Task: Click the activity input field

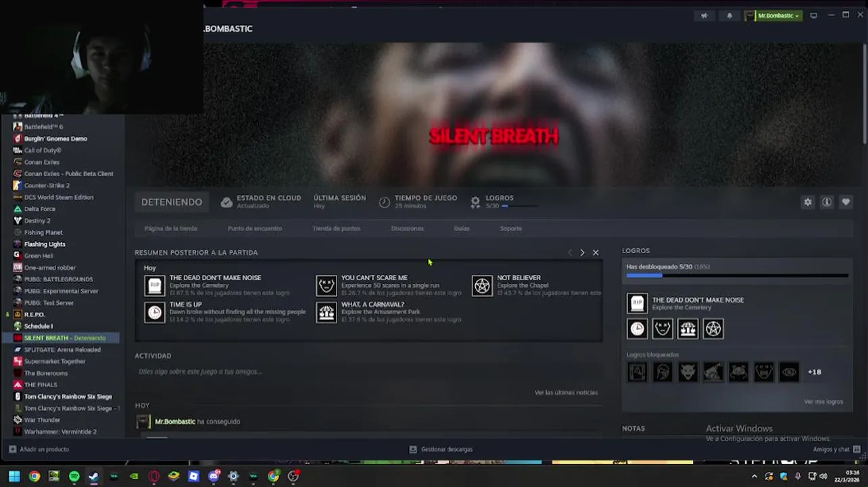Action: 368,371
